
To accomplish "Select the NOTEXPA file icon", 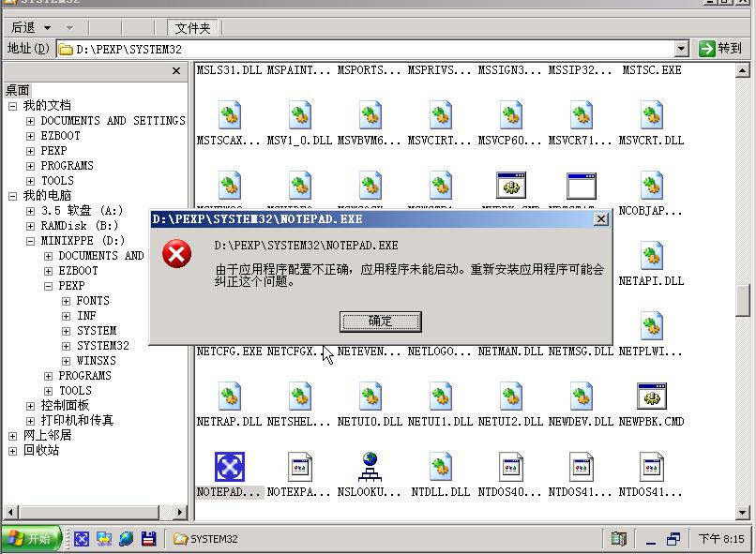I will [300, 467].
